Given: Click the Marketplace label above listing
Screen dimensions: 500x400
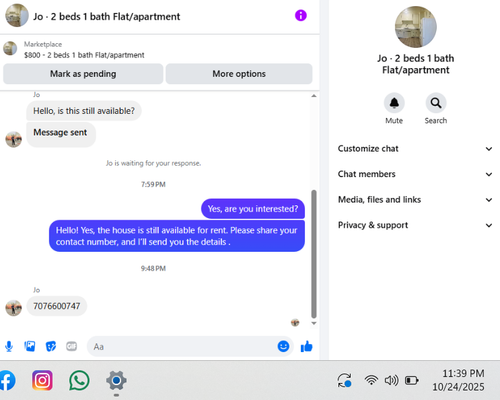Looking at the screenshot, I should (x=43, y=44).
